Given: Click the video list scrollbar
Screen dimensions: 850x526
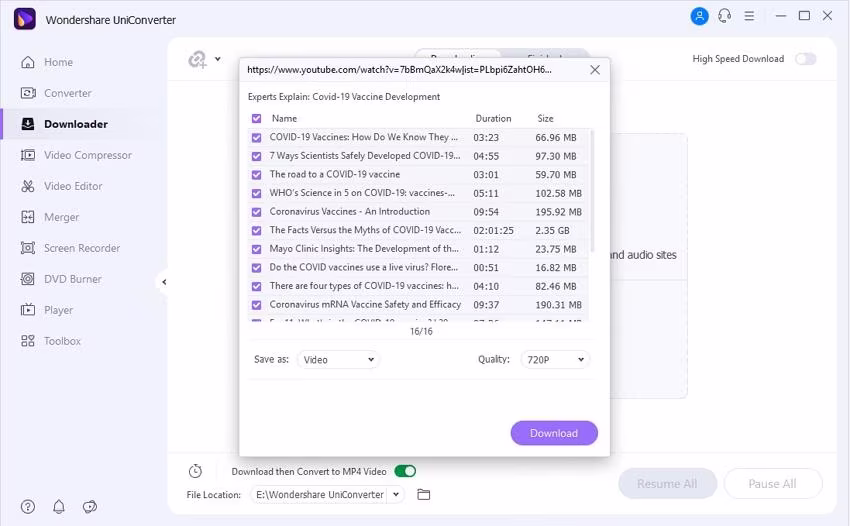Looking at the screenshot, I should click(x=592, y=191).
